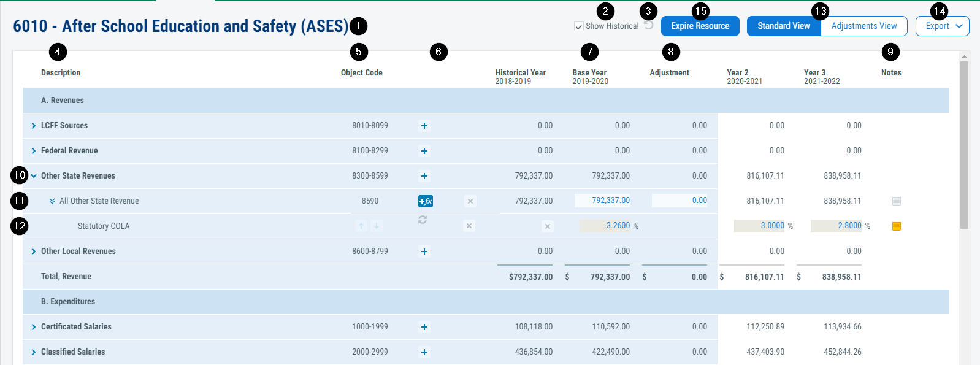The height and width of the screenshot is (365, 980).
Task: Add item to Other State Revenues
Action: click(x=424, y=176)
